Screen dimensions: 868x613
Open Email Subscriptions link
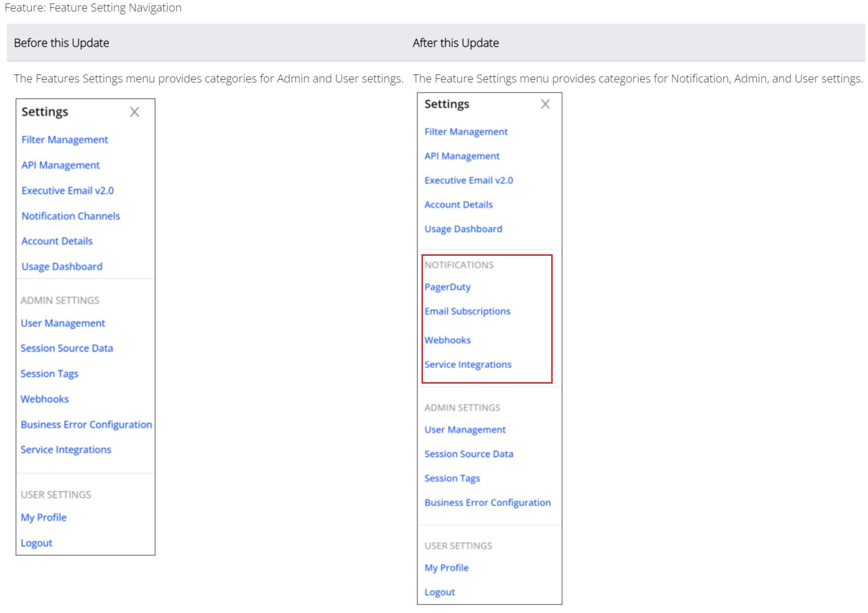467,311
